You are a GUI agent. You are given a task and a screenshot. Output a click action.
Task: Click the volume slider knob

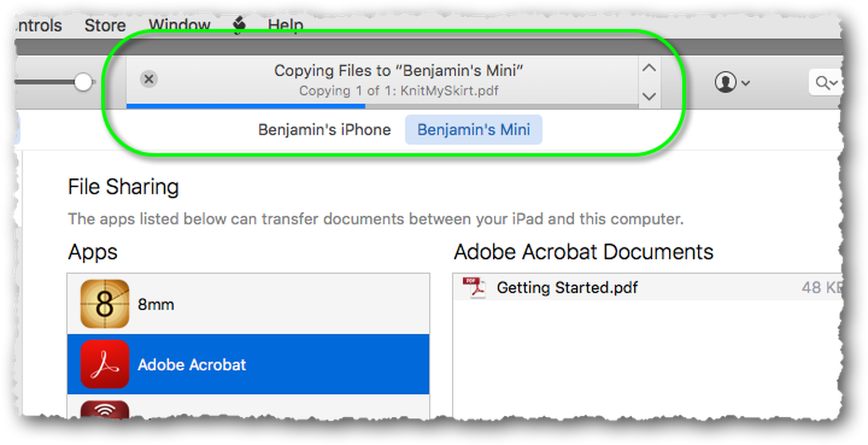pos(83,82)
